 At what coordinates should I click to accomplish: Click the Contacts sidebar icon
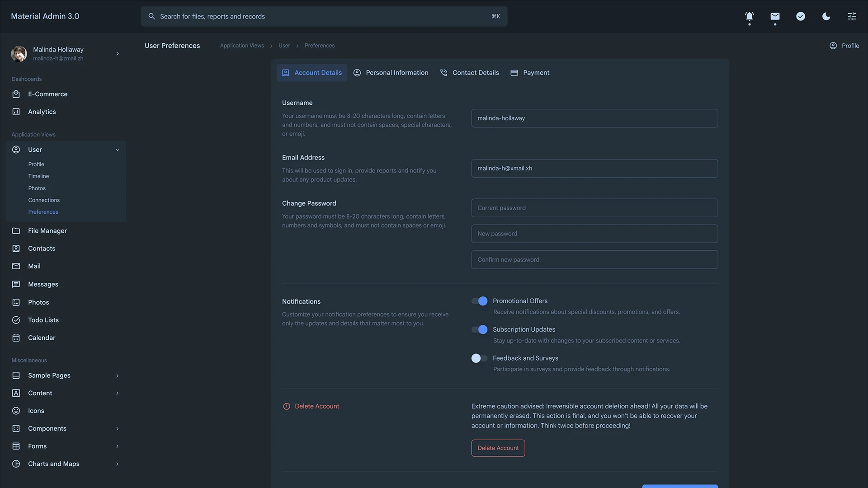click(16, 249)
